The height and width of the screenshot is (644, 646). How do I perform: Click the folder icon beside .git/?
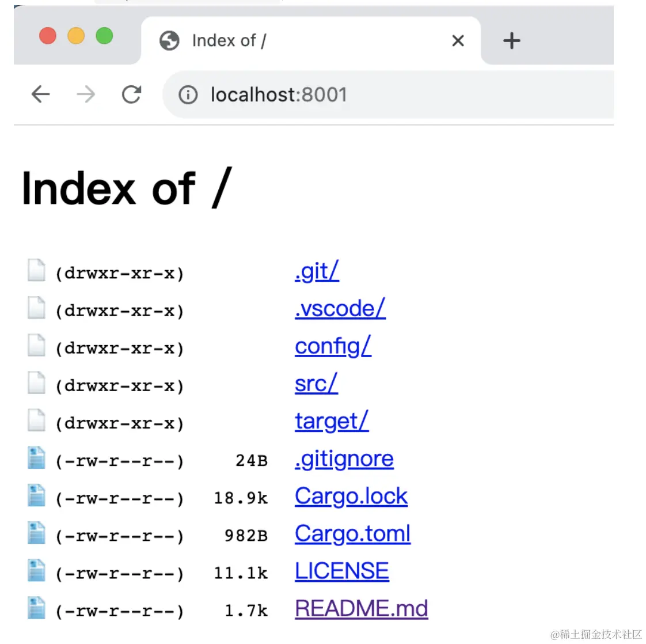(x=36, y=271)
